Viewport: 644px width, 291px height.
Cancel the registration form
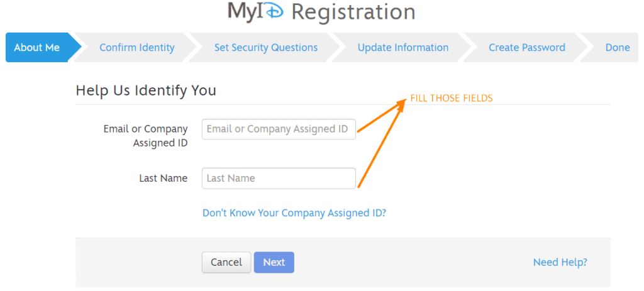click(x=226, y=262)
